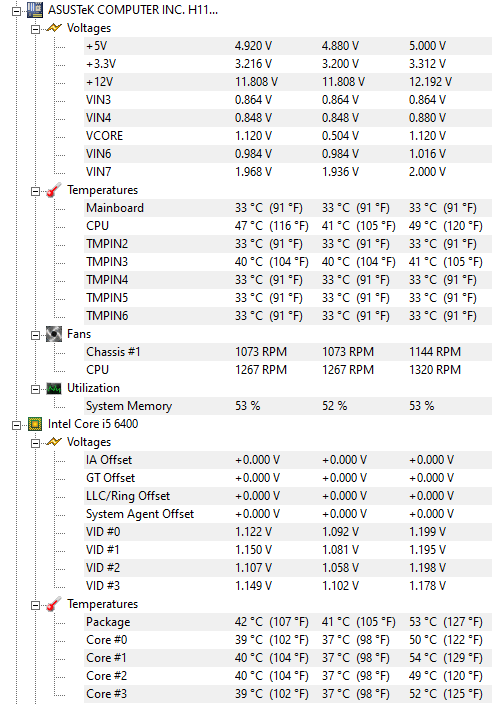Click the Intel Core i5 6400 chip icon
This screenshot has height=704, width=492.
(35, 424)
